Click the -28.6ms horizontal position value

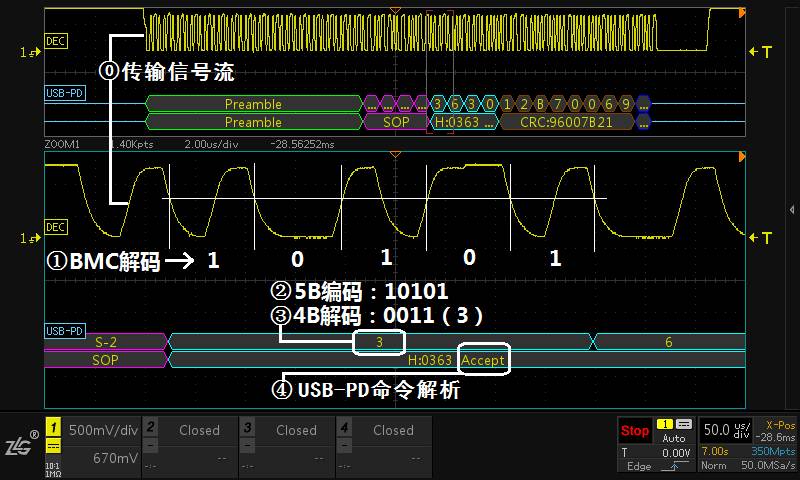(x=775, y=437)
